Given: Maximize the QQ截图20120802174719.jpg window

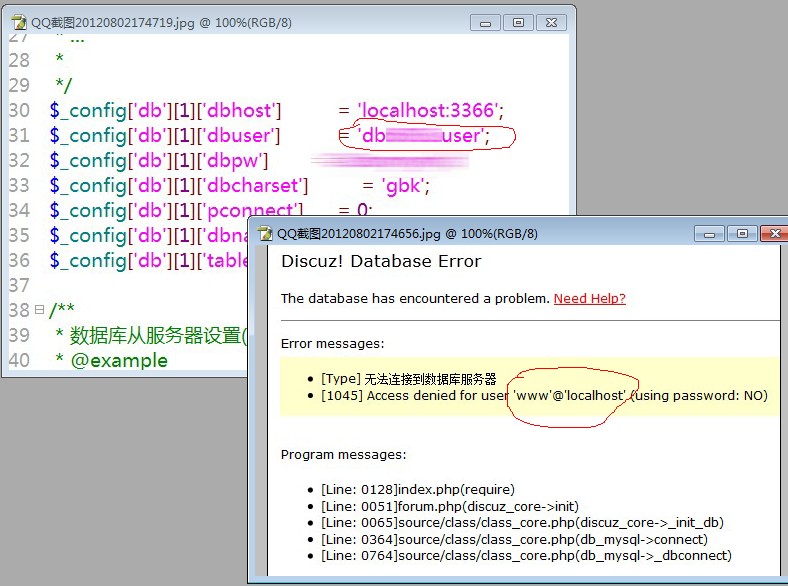Looking at the screenshot, I should click(518, 23).
